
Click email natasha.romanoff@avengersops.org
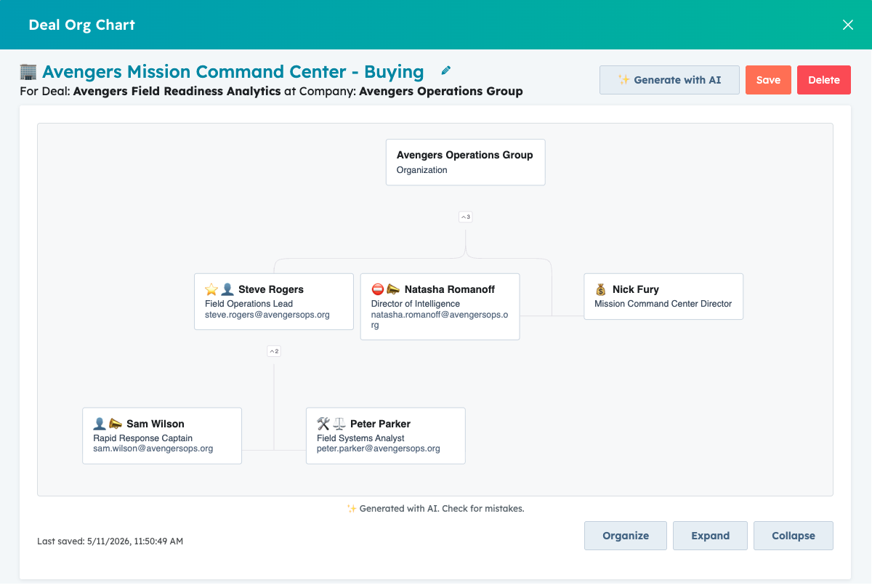point(440,320)
